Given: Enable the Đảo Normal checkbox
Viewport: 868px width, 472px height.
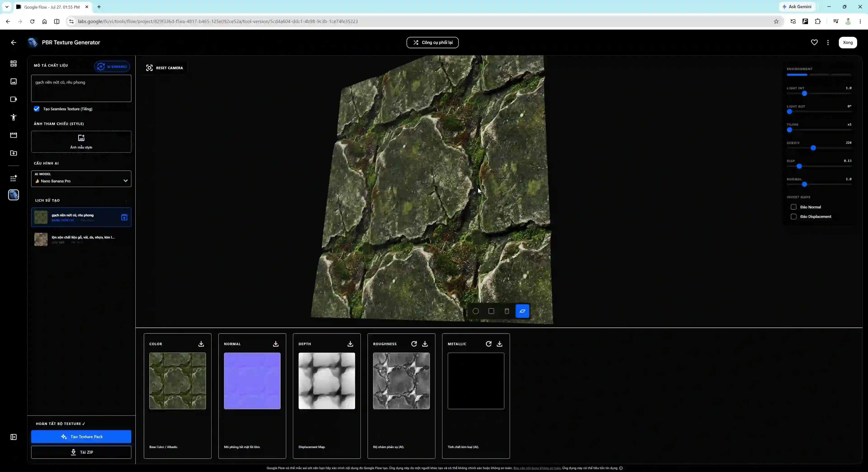Looking at the screenshot, I should tap(794, 207).
